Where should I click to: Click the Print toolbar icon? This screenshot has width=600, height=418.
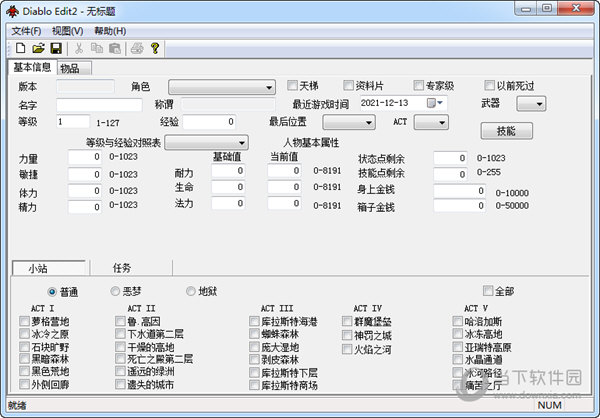point(137,48)
